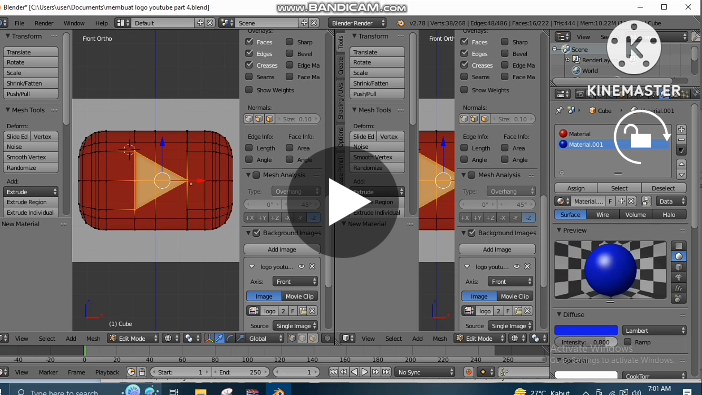Enable Mesh Analysis checkbox in right viewport panel

click(x=472, y=175)
